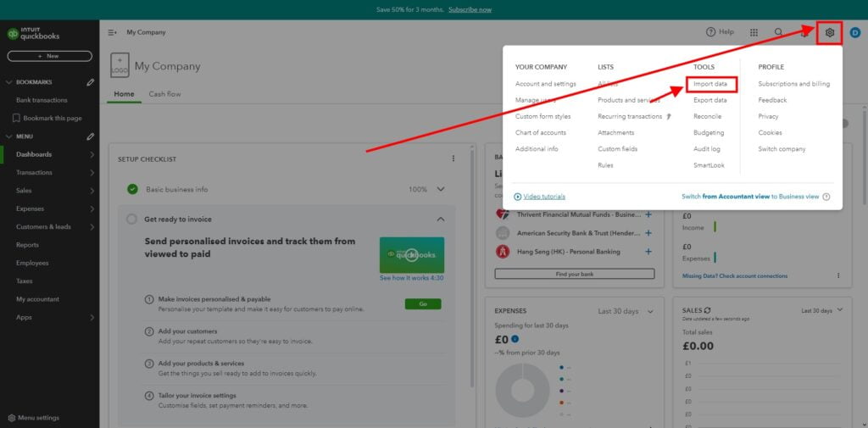
Task: Open Subscriptions and billing
Action: click(x=793, y=84)
